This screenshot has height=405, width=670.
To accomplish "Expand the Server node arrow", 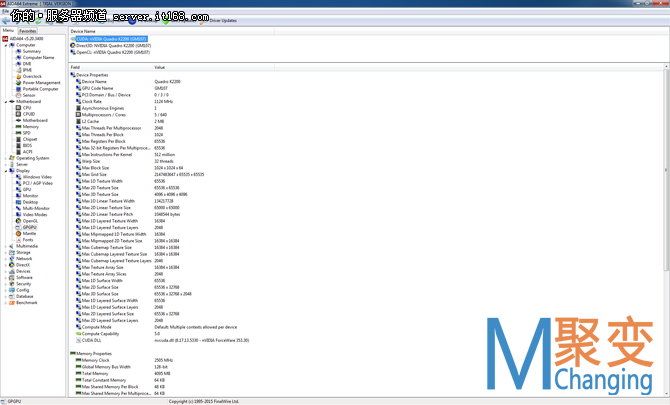I will pyautogui.click(x=6, y=164).
